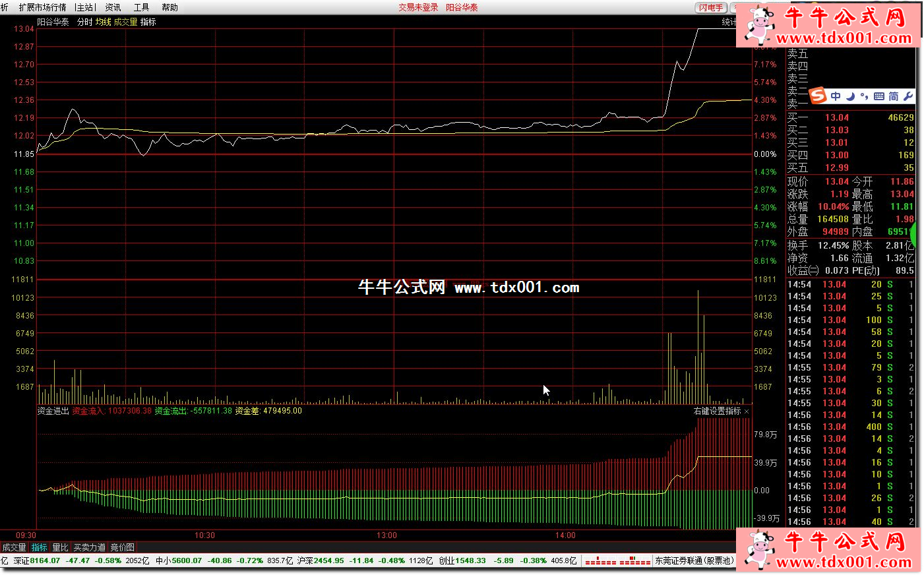Select the 量比 bottom tab

coord(60,547)
